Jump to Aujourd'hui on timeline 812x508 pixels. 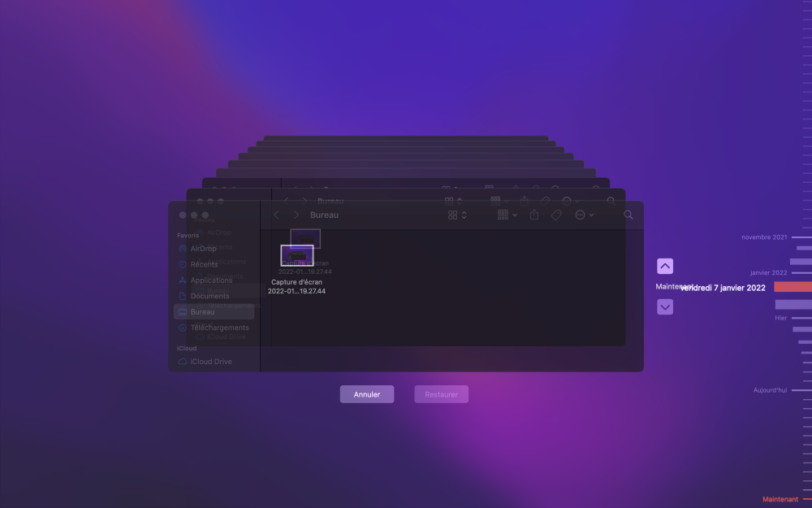coord(770,390)
